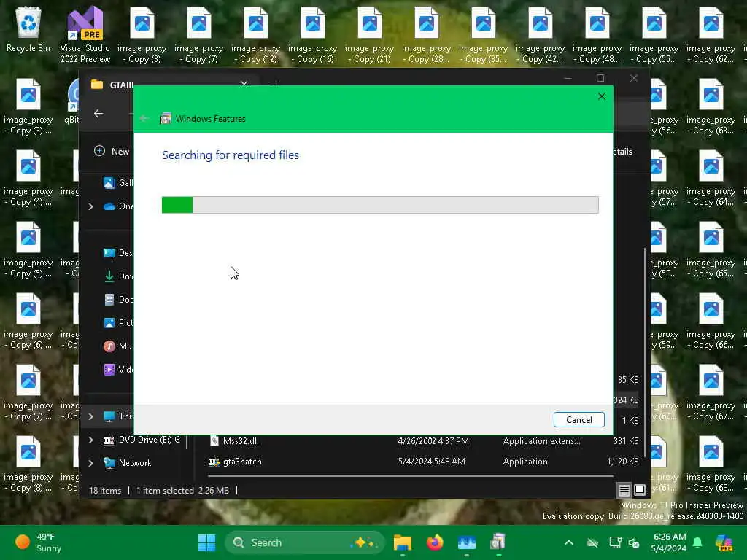Select image_proxy - Copy (21) desktop file
The height and width of the screenshot is (560, 747).
(370, 35)
